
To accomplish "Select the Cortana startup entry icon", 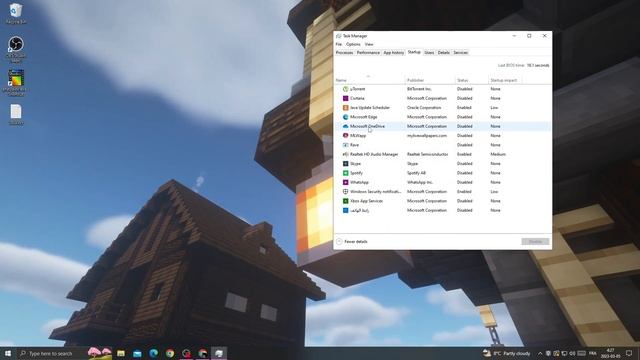I will pyautogui.click(x=345, y=98).
